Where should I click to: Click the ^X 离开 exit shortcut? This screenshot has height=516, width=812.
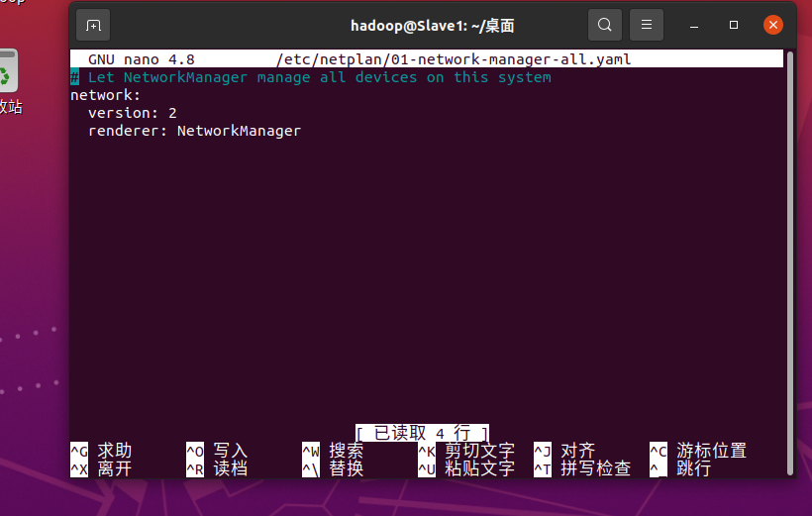click(x=101, y=468)
